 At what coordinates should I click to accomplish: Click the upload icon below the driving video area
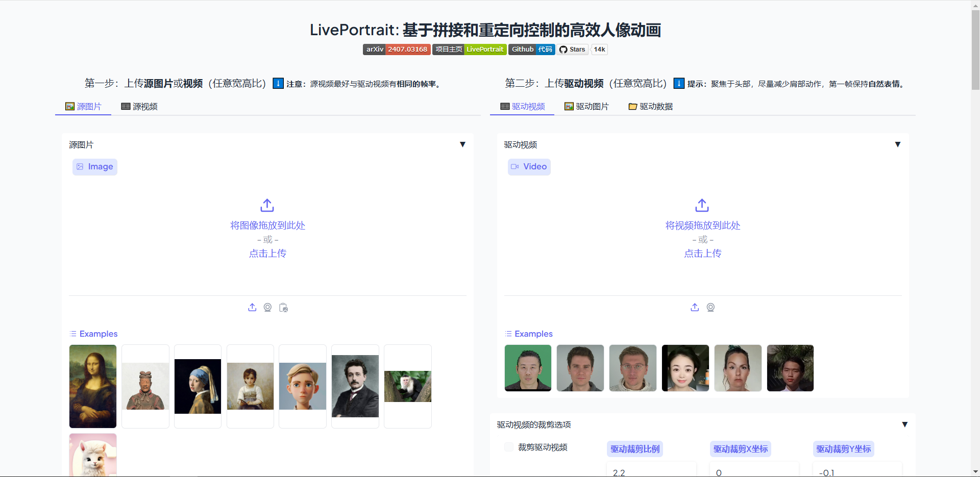point(695,307)
